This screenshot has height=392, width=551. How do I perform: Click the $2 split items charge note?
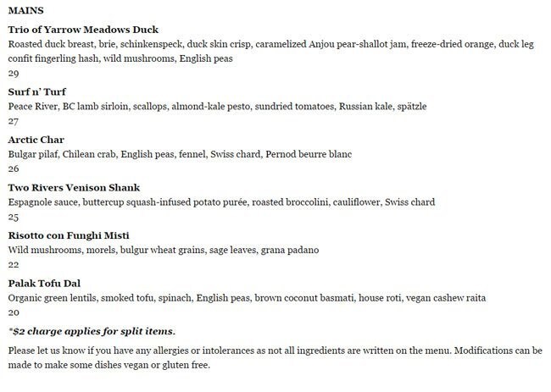pos(92,331)
